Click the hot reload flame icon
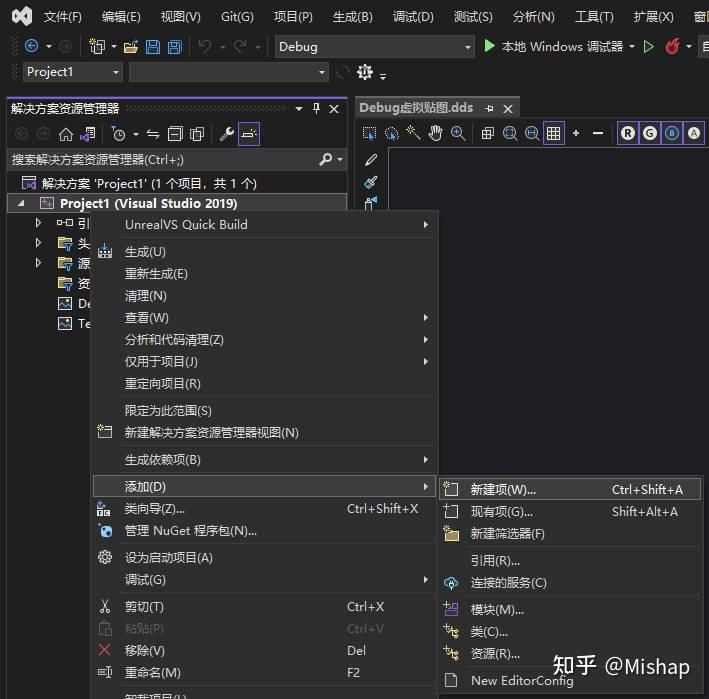This screenshot has height=699, width=709. 672,46
